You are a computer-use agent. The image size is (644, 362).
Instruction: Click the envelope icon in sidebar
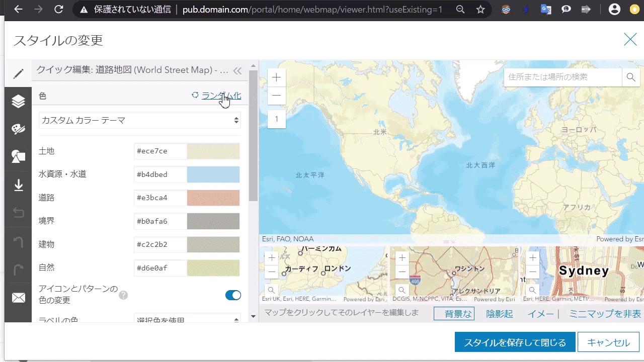click(18, 298)
